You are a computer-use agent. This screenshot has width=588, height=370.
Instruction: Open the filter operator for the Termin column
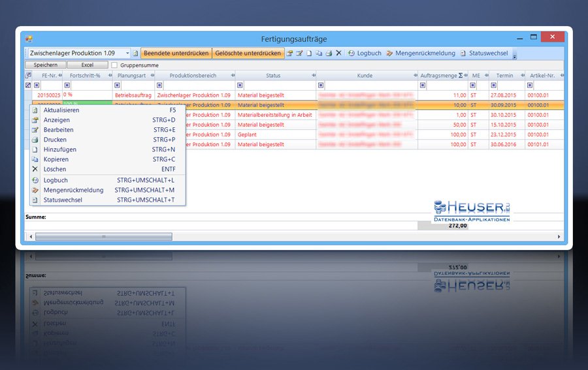click(493, 85)
